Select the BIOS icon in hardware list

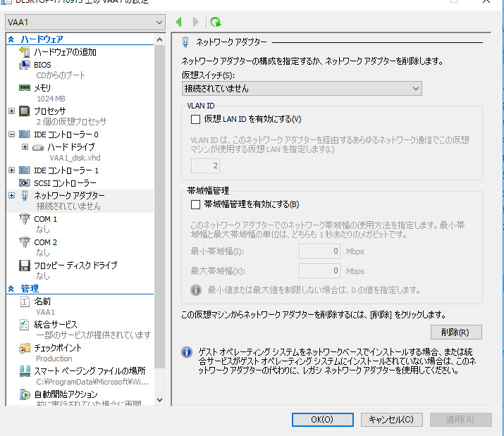(24, 65)
